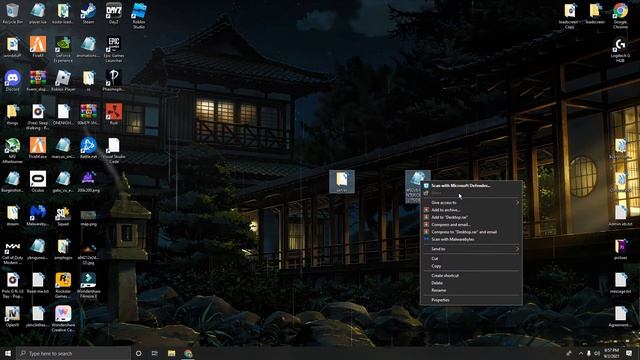Click the taskbar search box
The height and width of the screenshot is (360, 640).
73,353
